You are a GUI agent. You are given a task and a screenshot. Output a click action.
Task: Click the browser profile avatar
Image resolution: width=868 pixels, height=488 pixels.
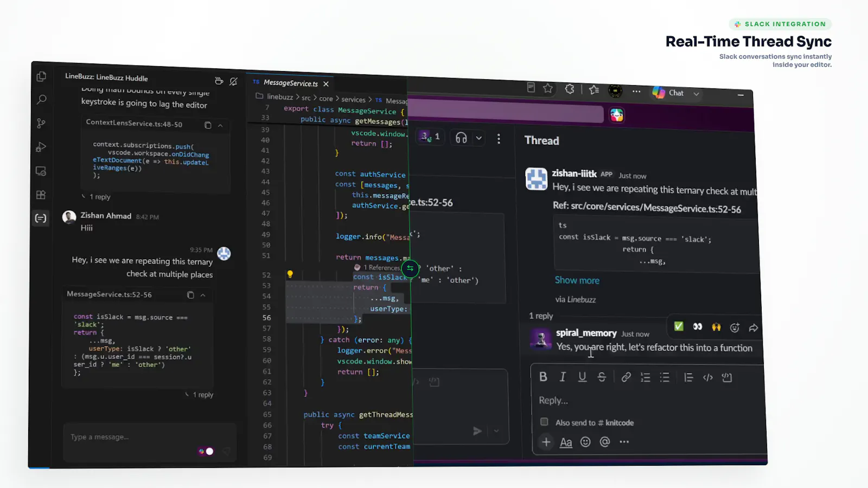[x=615, y=91]
